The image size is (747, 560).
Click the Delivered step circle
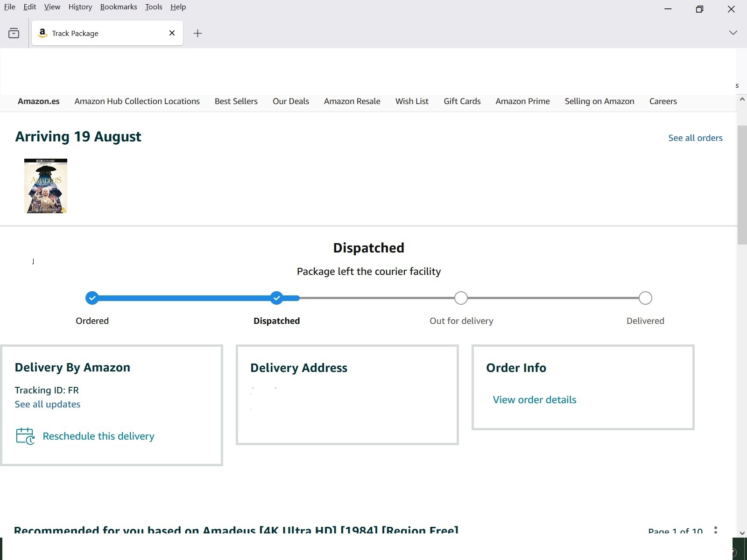pos(645,298)
